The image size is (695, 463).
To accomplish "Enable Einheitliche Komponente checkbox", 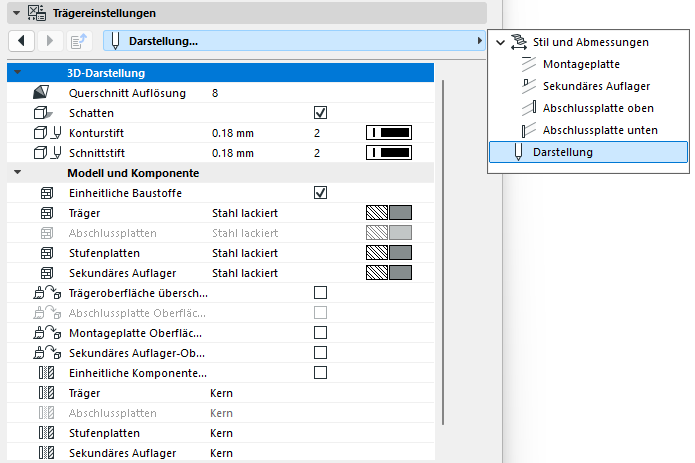I will pos(320,373).
